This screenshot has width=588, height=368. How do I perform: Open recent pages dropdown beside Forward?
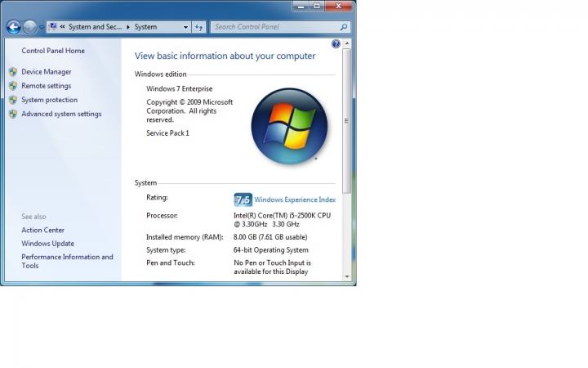pos(42,27)
